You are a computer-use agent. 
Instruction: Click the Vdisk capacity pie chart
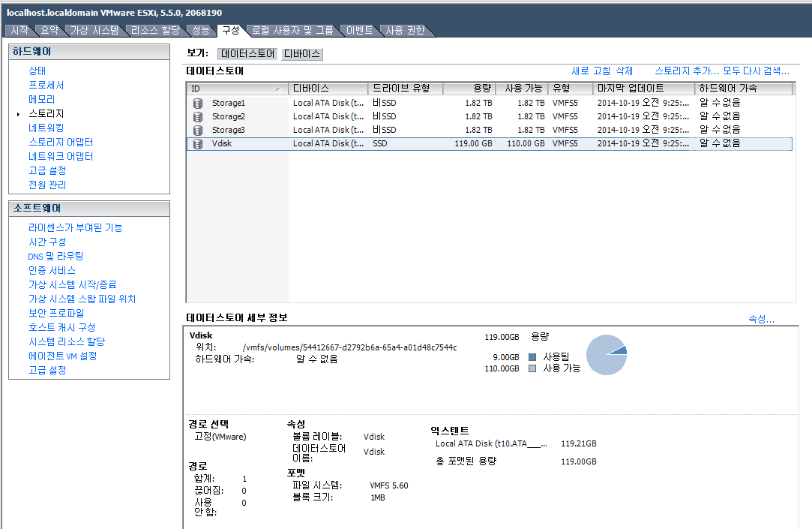pyautogui.click(x=607, y=355)
